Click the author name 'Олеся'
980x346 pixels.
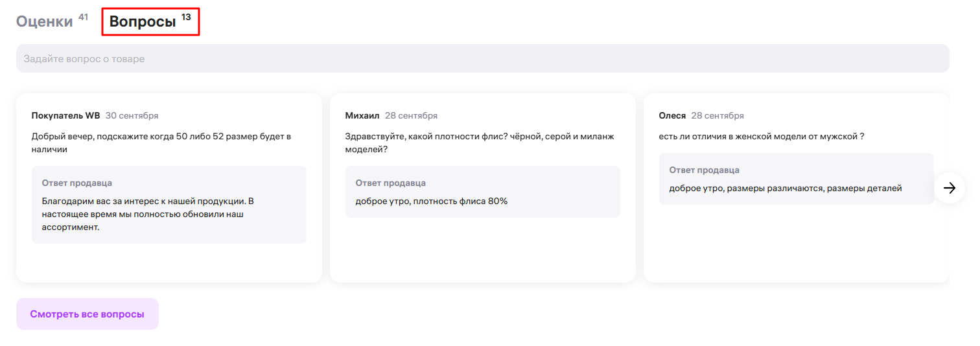[672, 116]
